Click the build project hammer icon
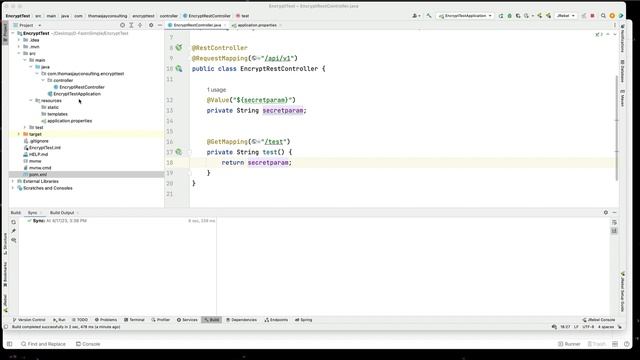The width and height of the screenshot is (640, 360). click(429, 16)
